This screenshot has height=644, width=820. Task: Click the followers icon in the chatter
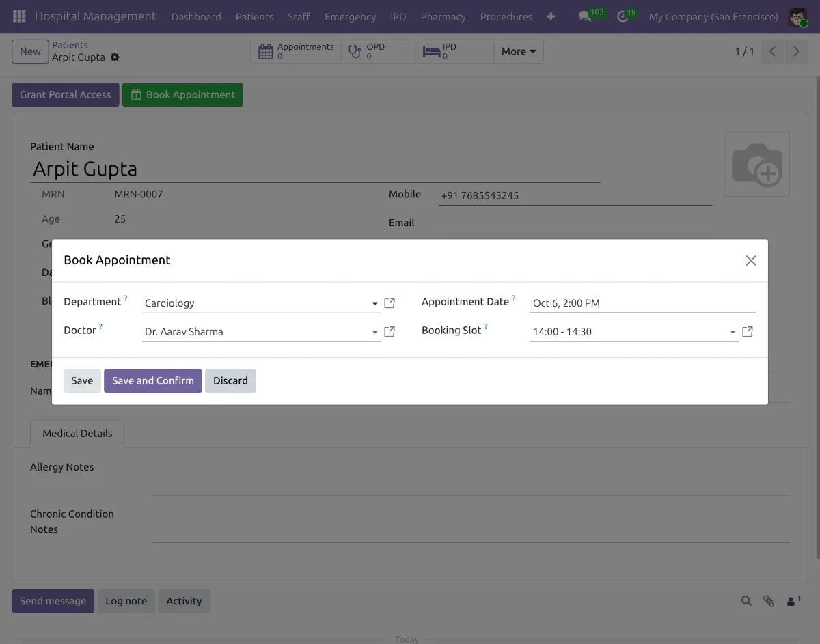(x=793, y=601)
